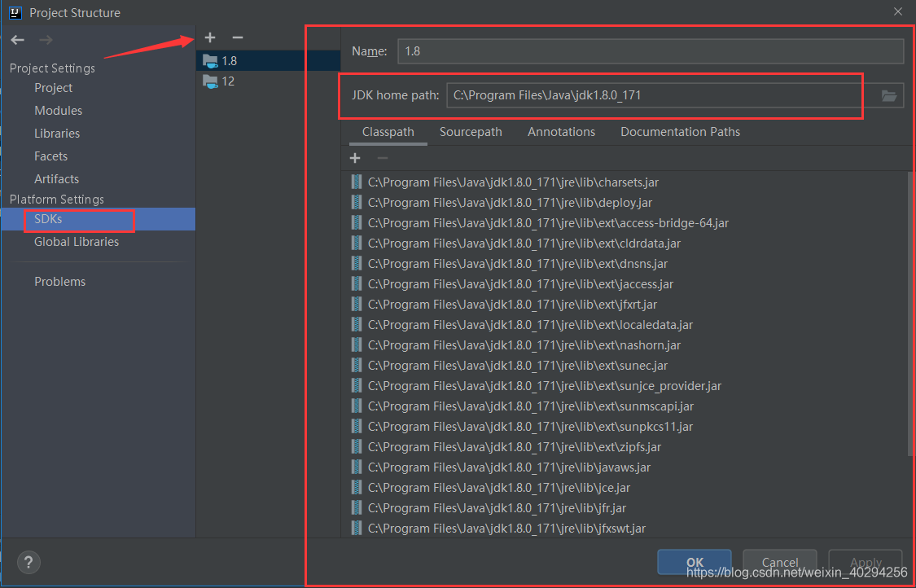This screenshot has height=588, width=916.
Task: Remove the selected SDK using the minus icon
Action: tap(237, 37)
